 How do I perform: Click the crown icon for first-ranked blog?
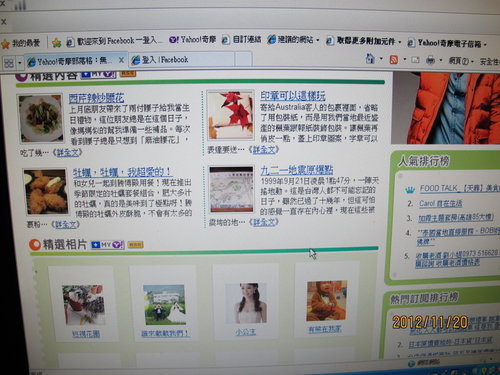click(x=409, y=190)
